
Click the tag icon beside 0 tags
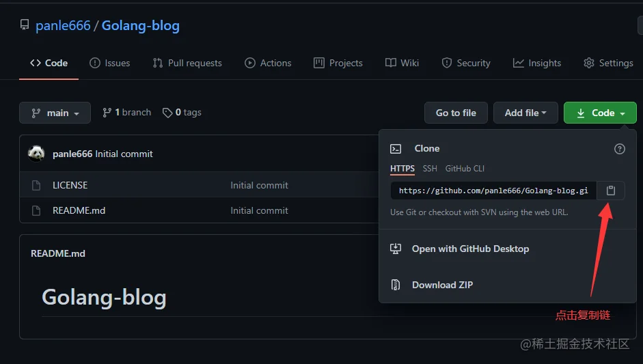(167, 113)
